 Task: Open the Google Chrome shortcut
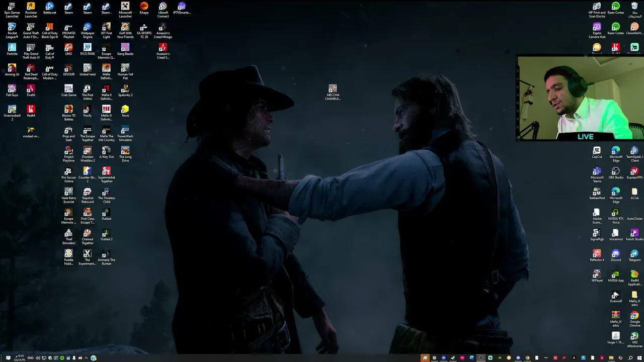coord(634,319)
